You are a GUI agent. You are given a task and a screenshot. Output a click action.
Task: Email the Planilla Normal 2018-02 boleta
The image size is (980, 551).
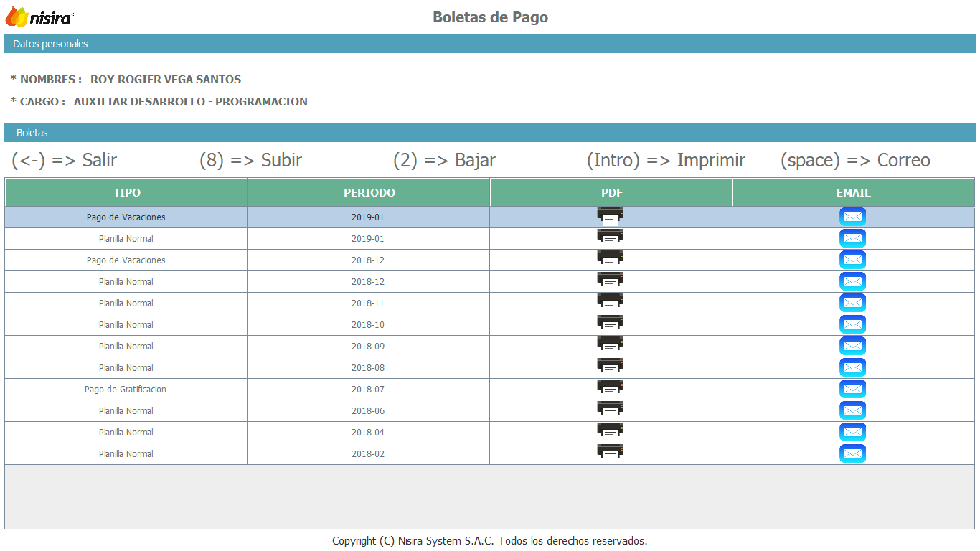[x=852, y=453]
